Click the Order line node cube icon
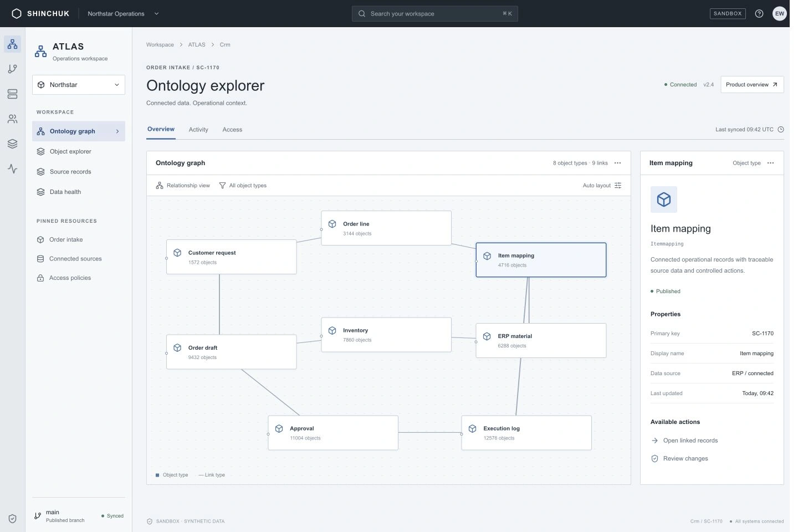 tap(332, 224)
